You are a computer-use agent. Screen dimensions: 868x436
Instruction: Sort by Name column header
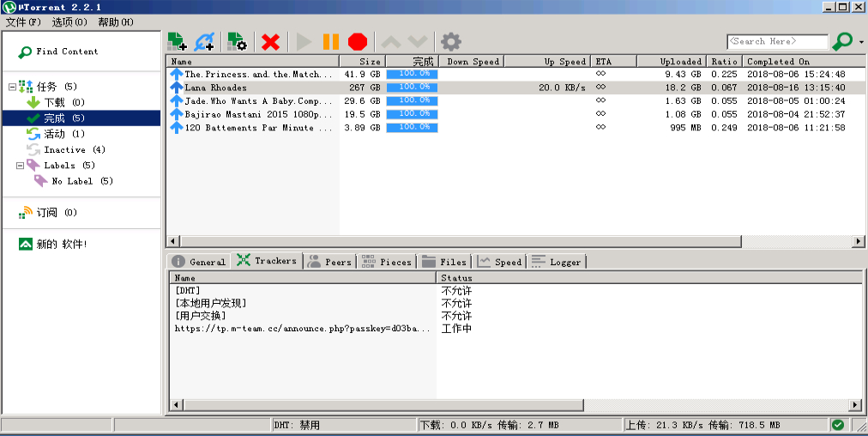(252, 62)
